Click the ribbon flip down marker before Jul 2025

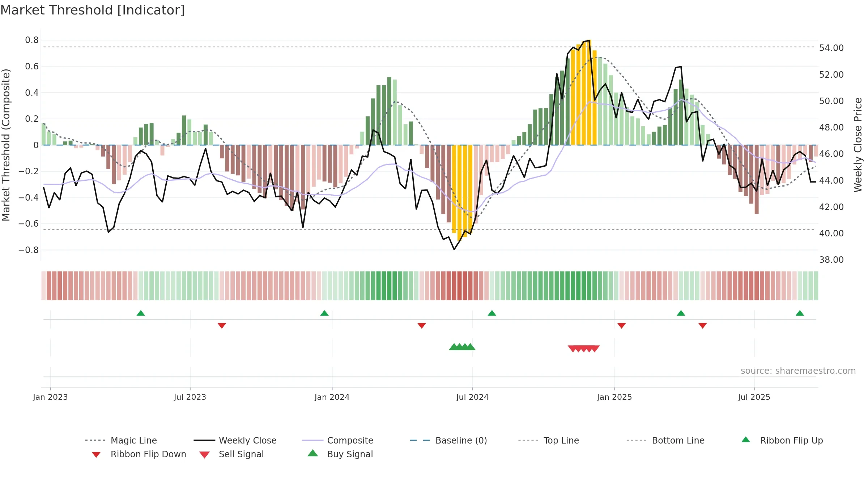pos(703,326)
